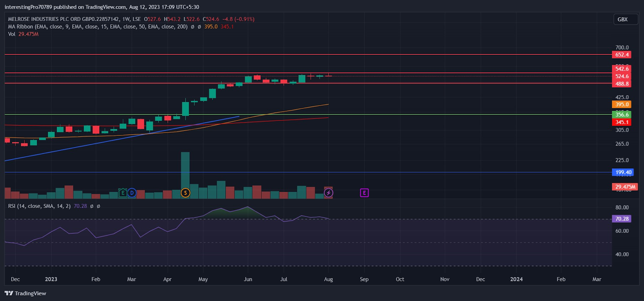
Task: Select the green 356.6 price label
Action: point(622,115)
